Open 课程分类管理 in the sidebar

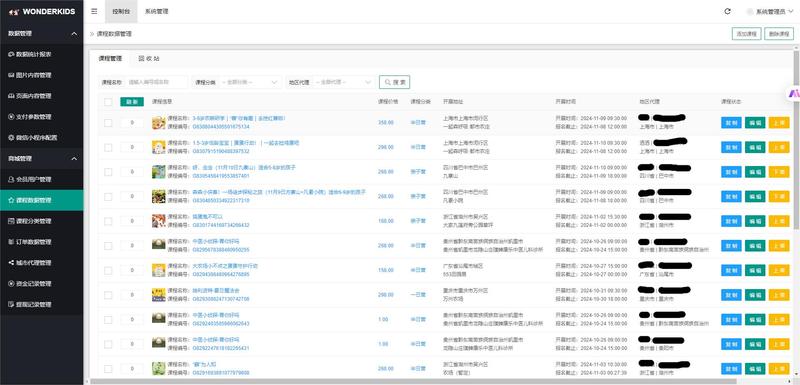point(42,221)
